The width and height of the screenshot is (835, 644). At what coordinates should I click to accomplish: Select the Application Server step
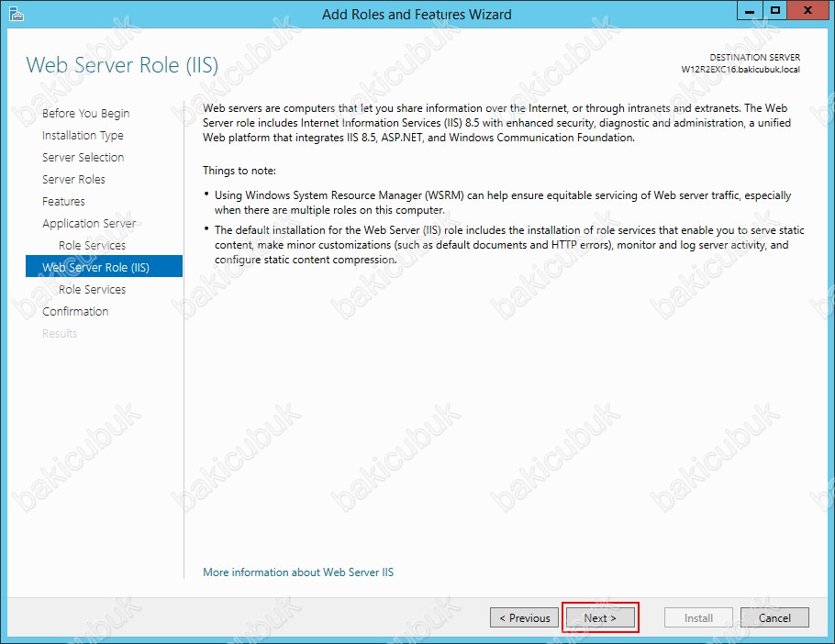tap(89, 224)
